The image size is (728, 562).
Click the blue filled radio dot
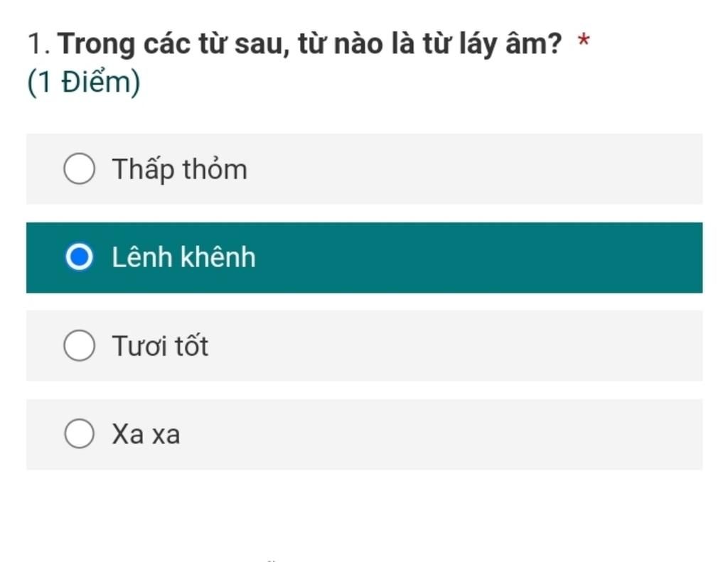coord(80,256)
